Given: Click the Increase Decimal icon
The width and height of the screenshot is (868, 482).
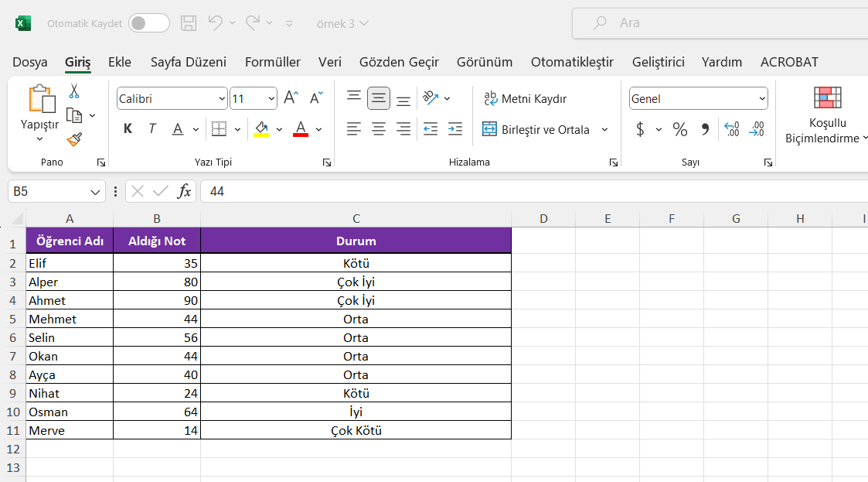Looking at the screenshot, I should coord(732,129).
